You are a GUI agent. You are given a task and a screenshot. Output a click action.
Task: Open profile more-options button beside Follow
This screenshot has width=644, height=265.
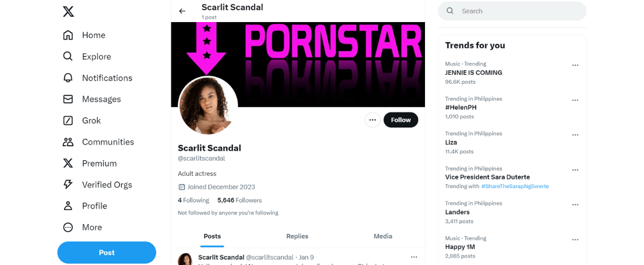(x=372, y=120)
